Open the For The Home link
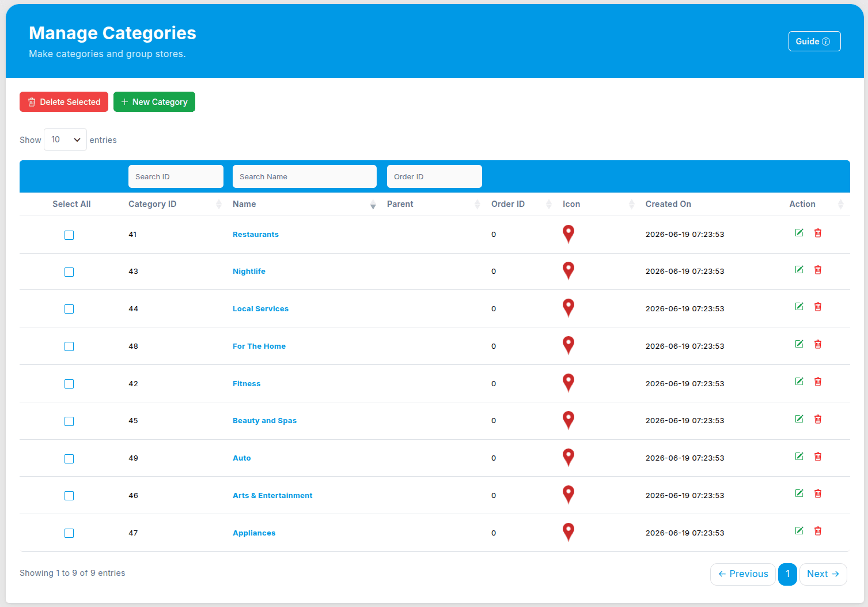 pos(259,346)
